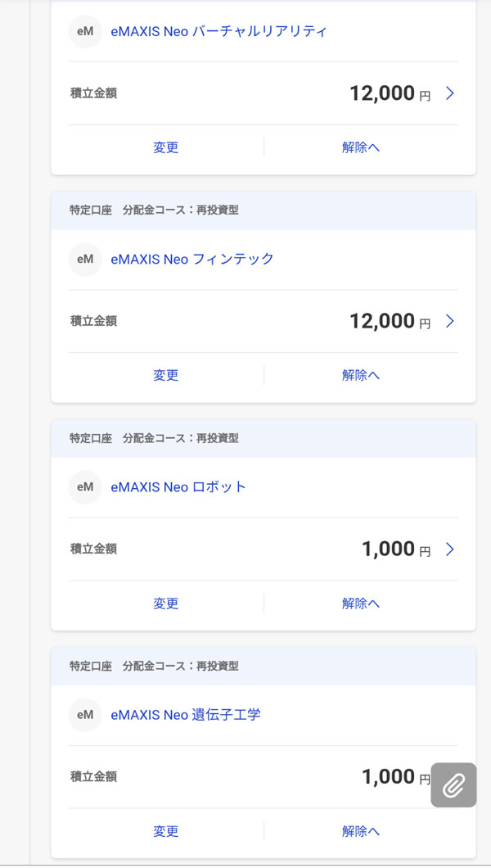This screenshot has height=868, width=491.
Task: Expand the 12,000円 amount chevron for バーチャルリアリティ
Action: point(449,93)
